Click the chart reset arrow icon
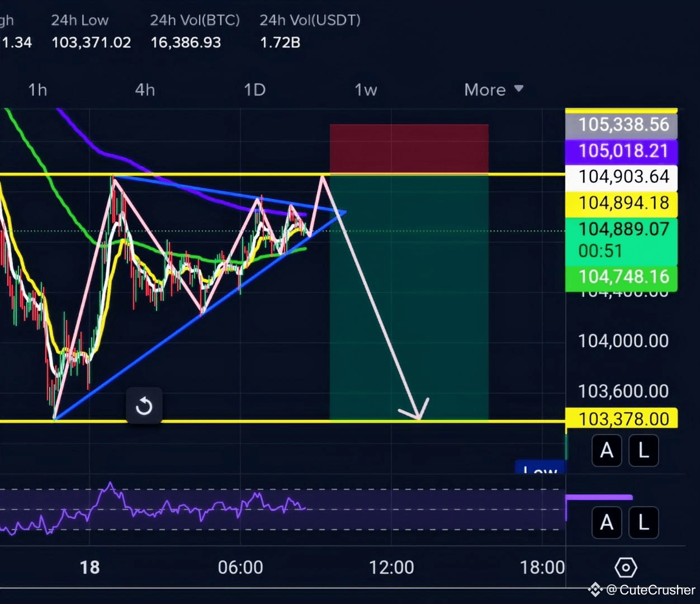The image size is (700, 604). tap(144, 406)
